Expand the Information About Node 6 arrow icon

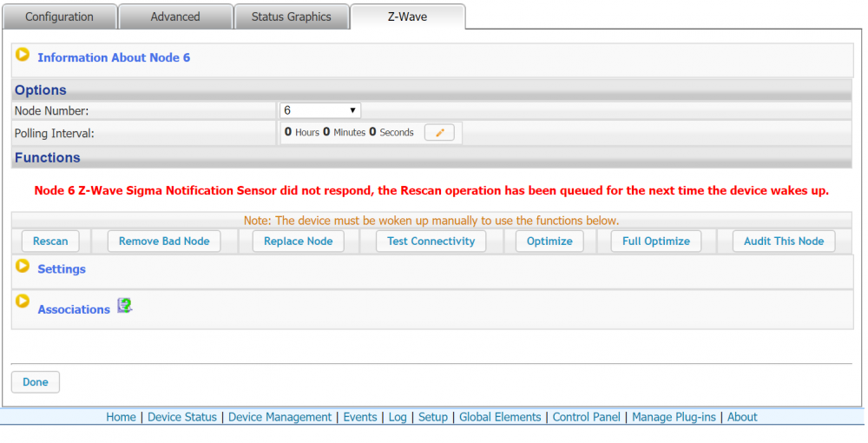(x=23, y=54)
